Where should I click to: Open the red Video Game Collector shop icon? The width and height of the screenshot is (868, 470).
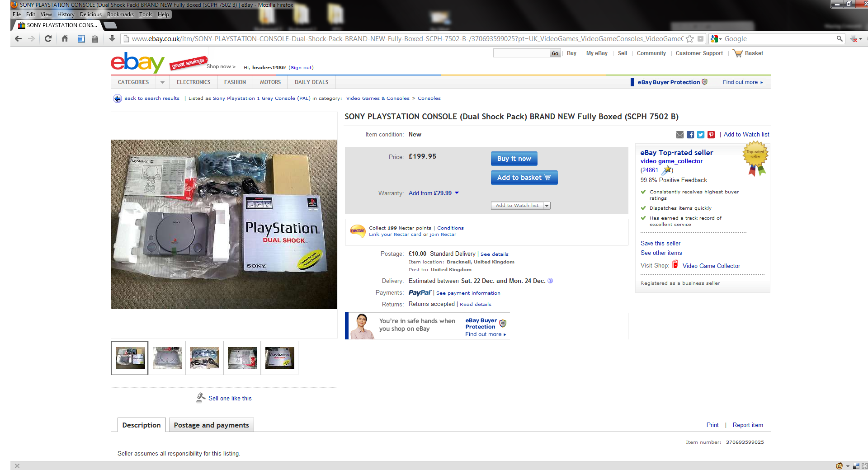[675, 264]
